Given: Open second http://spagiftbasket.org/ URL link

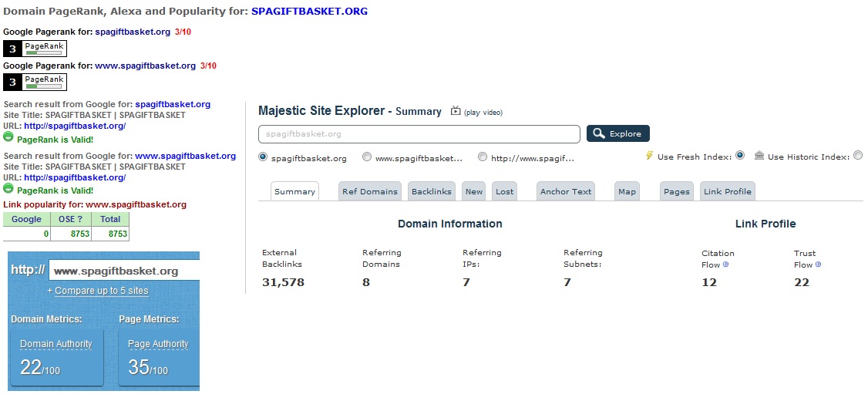Looking at the screenshot, I should click(75, 178).
